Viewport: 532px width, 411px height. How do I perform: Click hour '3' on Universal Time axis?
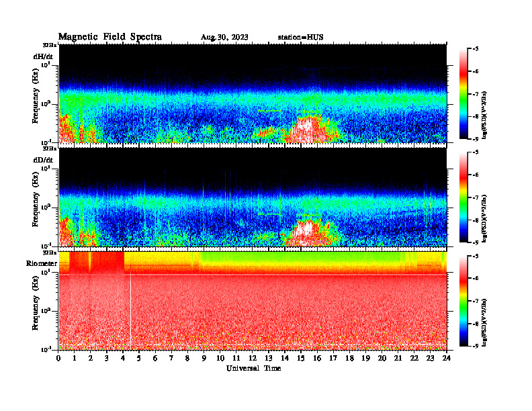(x=107, y=359)
